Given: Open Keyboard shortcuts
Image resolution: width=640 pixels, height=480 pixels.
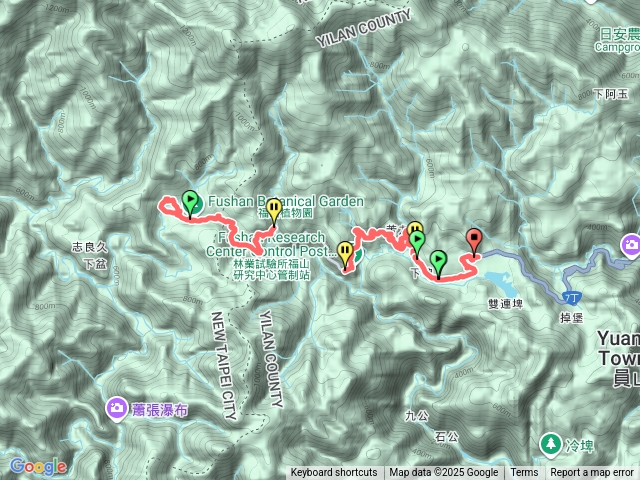Looking at the screenshot, I should (x=334, y=473).
